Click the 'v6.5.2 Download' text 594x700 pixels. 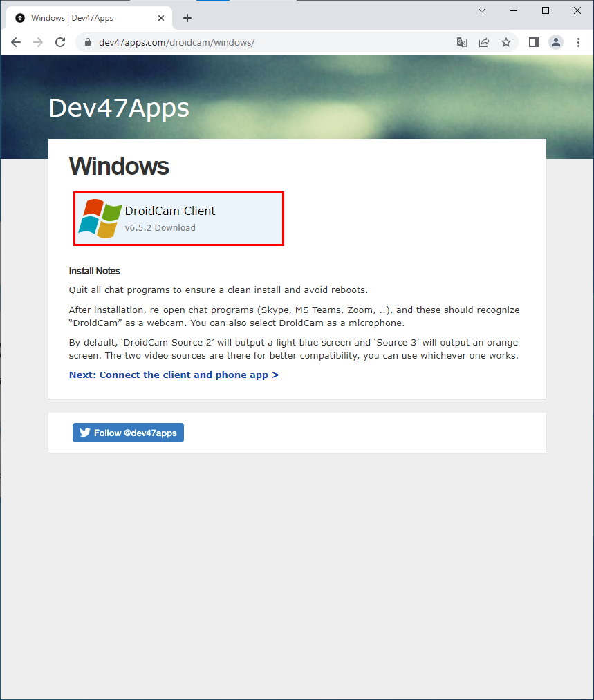160,227
